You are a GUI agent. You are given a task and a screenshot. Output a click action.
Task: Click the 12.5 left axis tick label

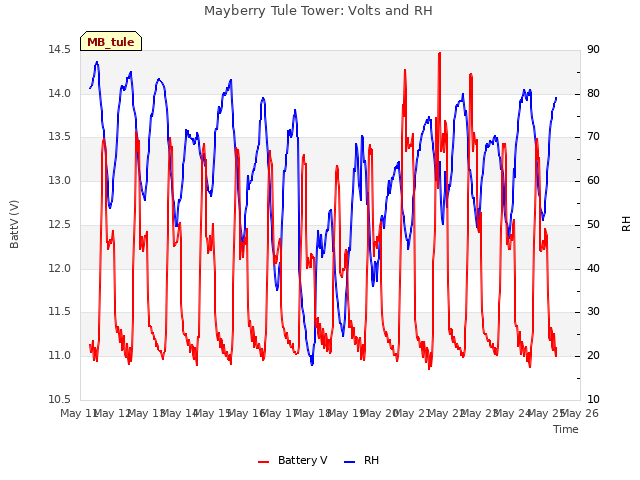tap(60, 224)
